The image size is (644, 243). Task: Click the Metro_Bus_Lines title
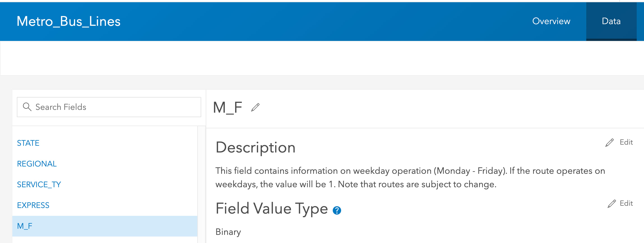69,21
